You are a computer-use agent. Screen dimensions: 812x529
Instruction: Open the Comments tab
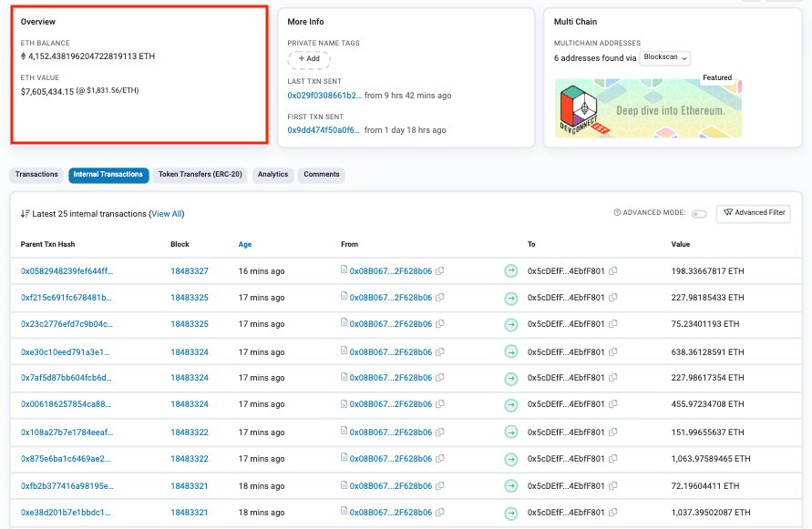(322, 175)
